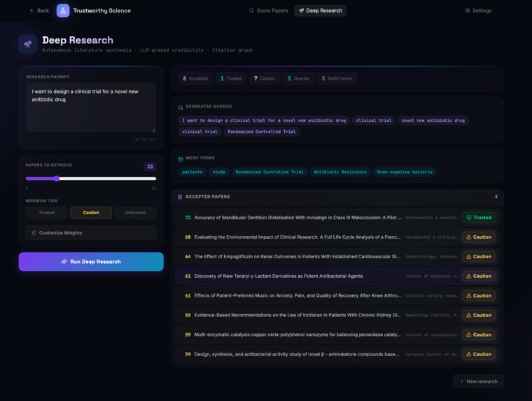Open the Teraryl γ-Lactam Derivatives paper

(x=337, y=276)
